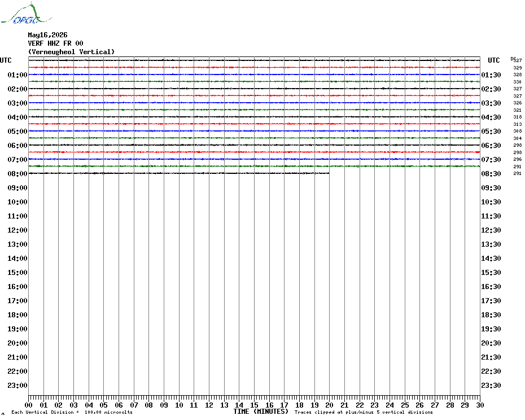Click the May16,2026 date label

47,35
